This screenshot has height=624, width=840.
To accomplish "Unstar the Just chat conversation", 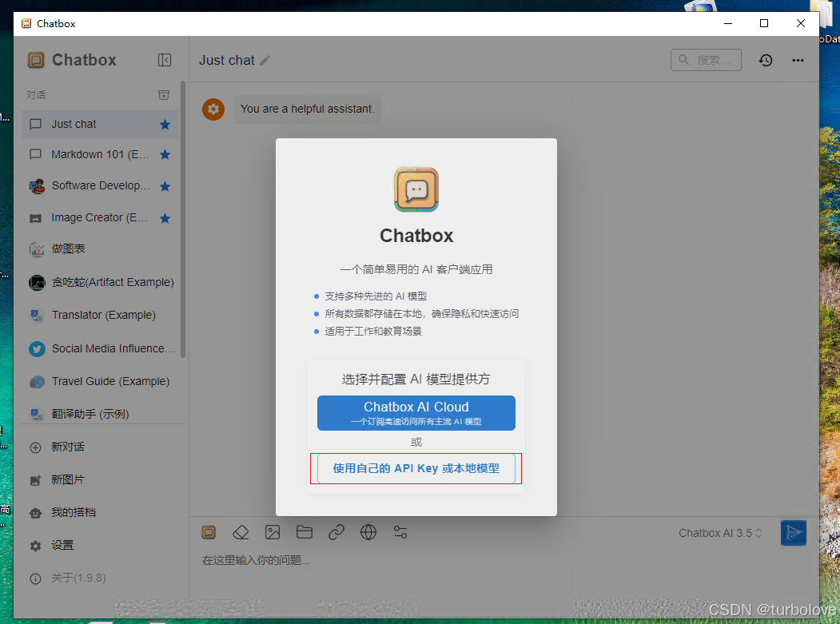I will (165, 125).
